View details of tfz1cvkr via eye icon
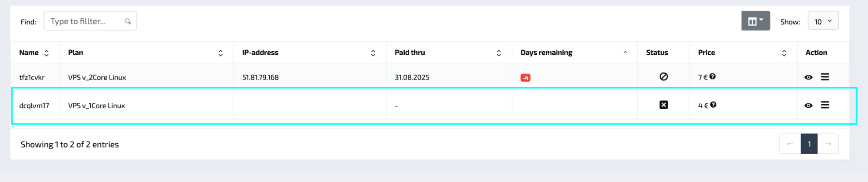The height and width of the screenshot is (182, 868). tap(808, 77)
